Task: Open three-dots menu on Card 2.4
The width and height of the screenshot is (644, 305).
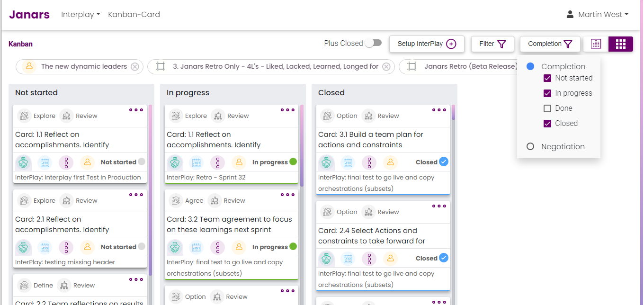Action: coord(439,206)
